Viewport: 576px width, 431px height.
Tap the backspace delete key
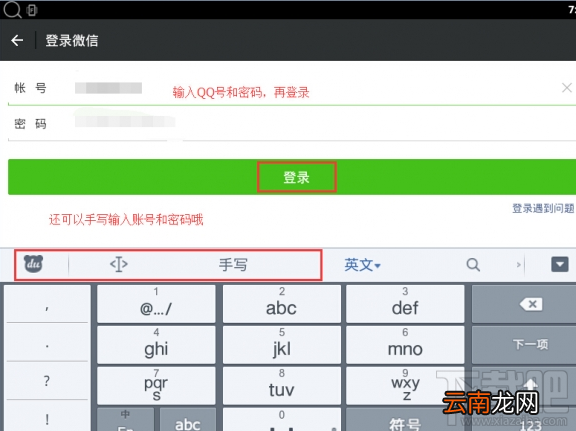tap(524, 304)
